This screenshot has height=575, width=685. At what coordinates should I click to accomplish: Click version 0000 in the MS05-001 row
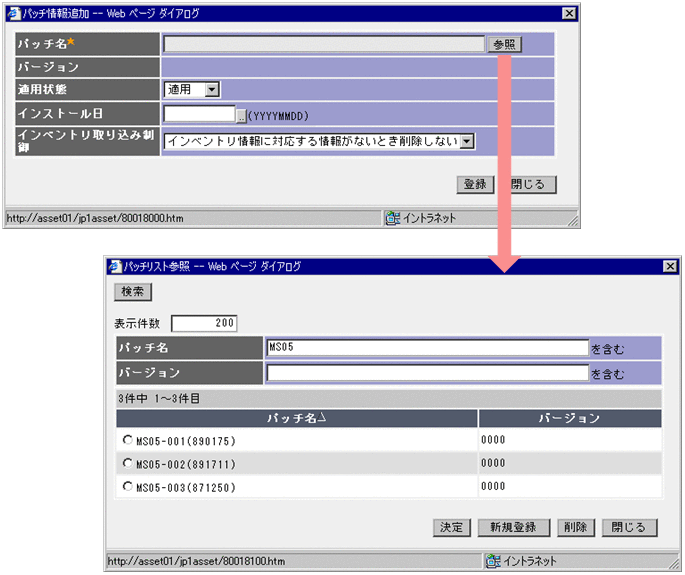tap(493, 440)
